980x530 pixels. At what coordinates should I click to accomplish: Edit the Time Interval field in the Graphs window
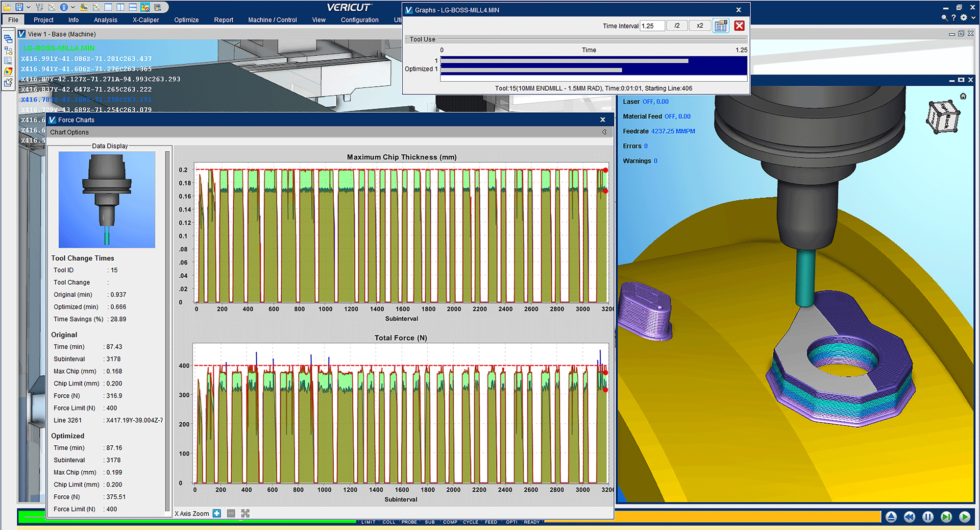point(652,26)
